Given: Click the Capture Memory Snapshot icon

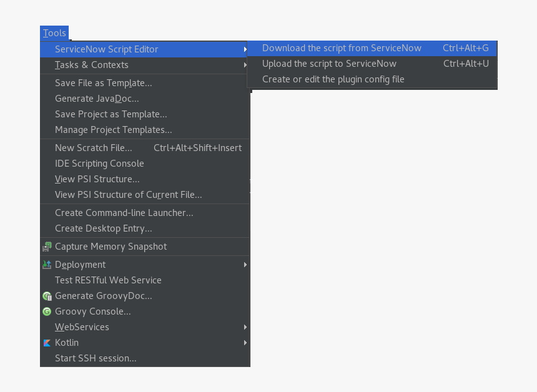Looking at the screenshot, I should pos(47,247).
